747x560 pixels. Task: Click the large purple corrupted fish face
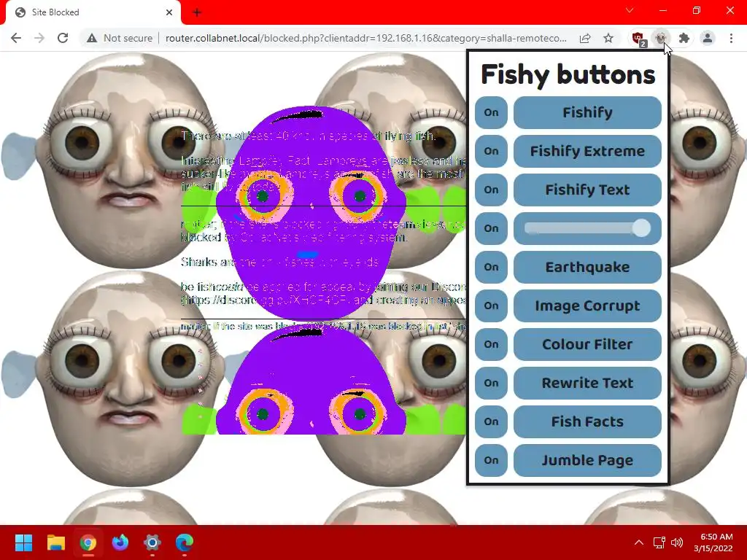click(311, 212)
